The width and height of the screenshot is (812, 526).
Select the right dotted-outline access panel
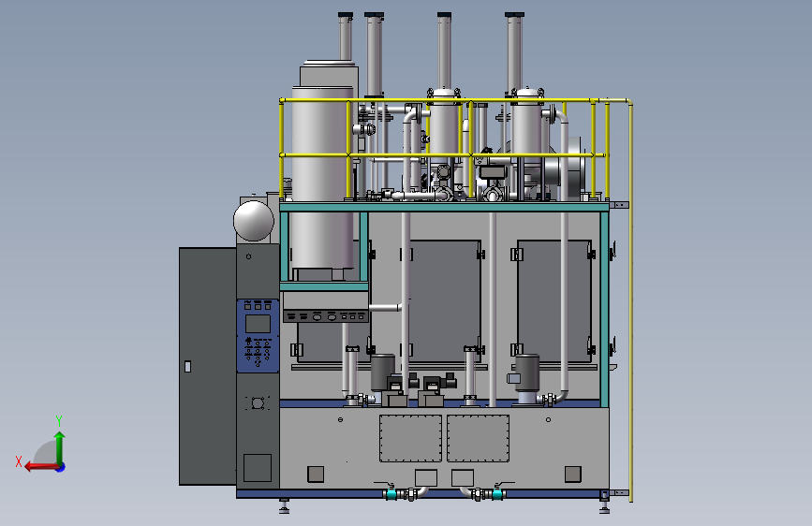[x=478, y=438]
